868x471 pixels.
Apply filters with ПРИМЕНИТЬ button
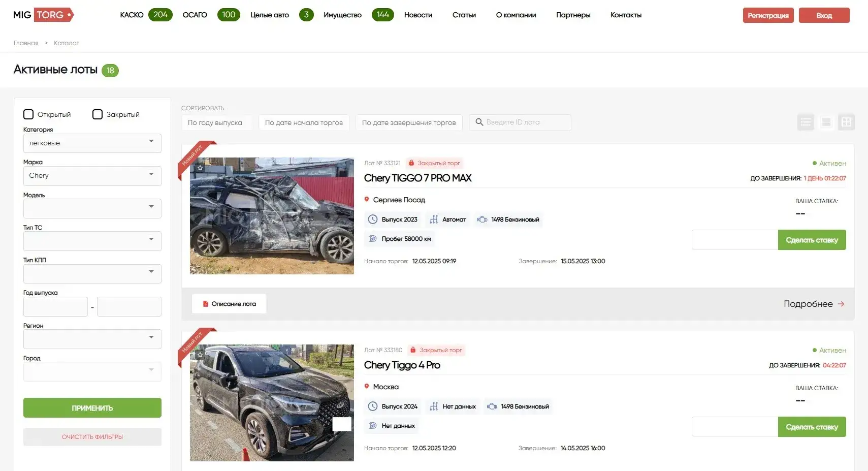click(92, 407)
